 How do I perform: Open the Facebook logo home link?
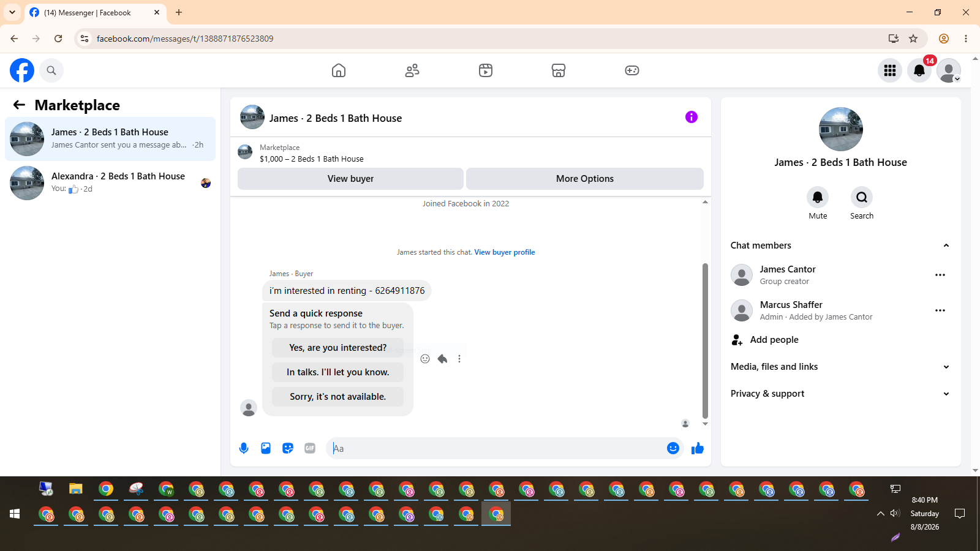[22, 70]
